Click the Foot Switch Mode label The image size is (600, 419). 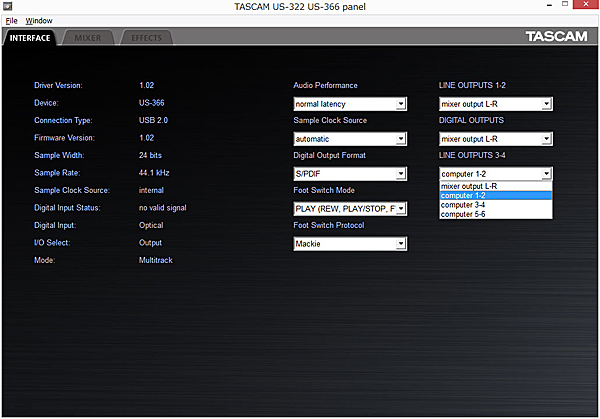324,190
